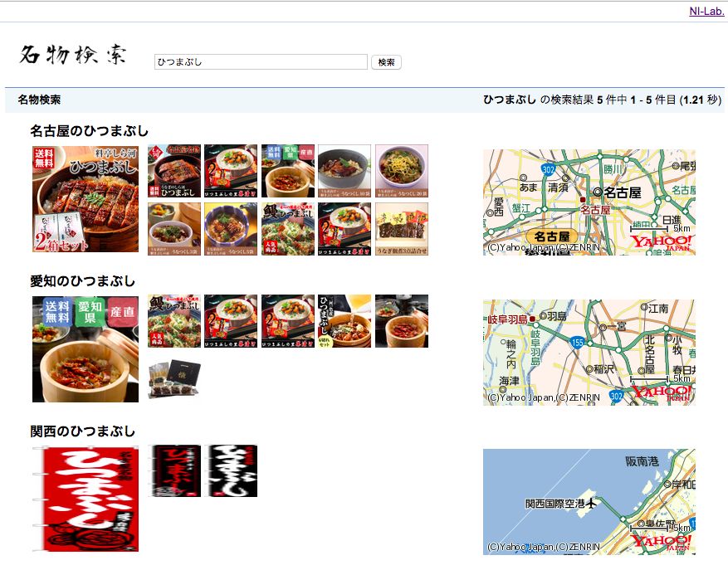The height and width of the screenshot is (570, 728).
Task: Click the 名物検索 calligraphy logo
Action: coord(73,54)
